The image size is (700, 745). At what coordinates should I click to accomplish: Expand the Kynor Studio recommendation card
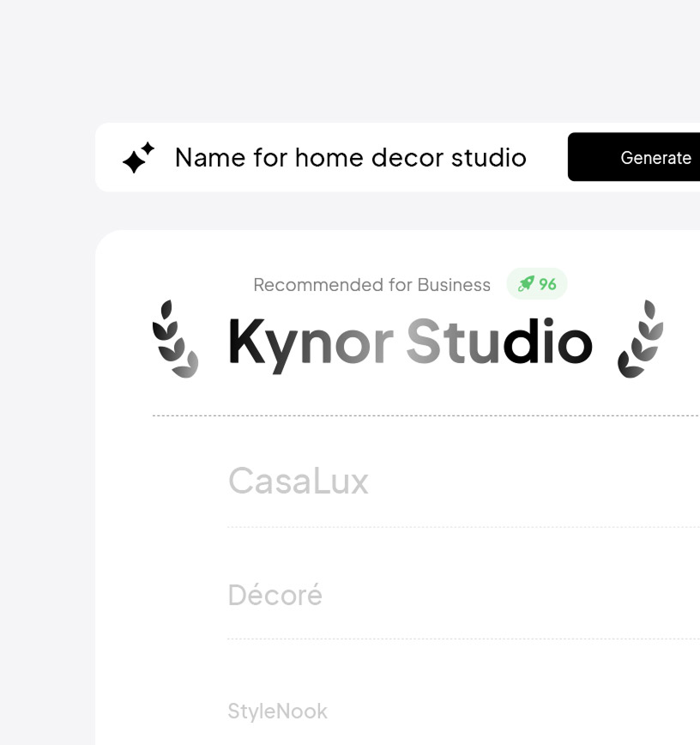407,343
